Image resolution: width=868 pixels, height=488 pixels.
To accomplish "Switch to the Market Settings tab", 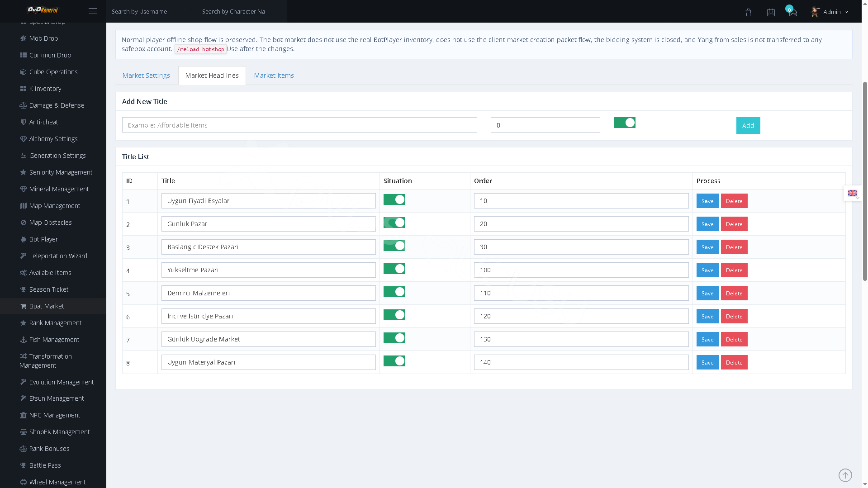I will 146,76.
